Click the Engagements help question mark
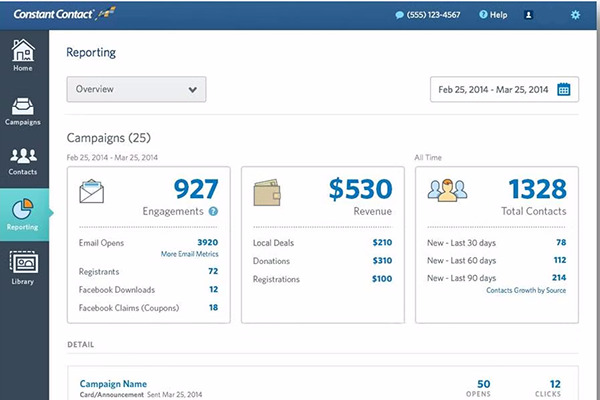This screenshot has width=600, height=400. click(x=213, y=212)
